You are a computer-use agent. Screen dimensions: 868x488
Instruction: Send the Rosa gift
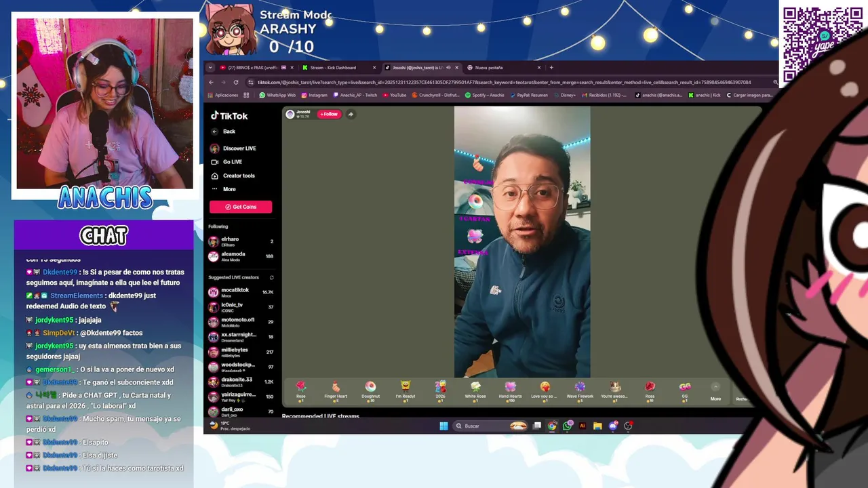(650, 391)
